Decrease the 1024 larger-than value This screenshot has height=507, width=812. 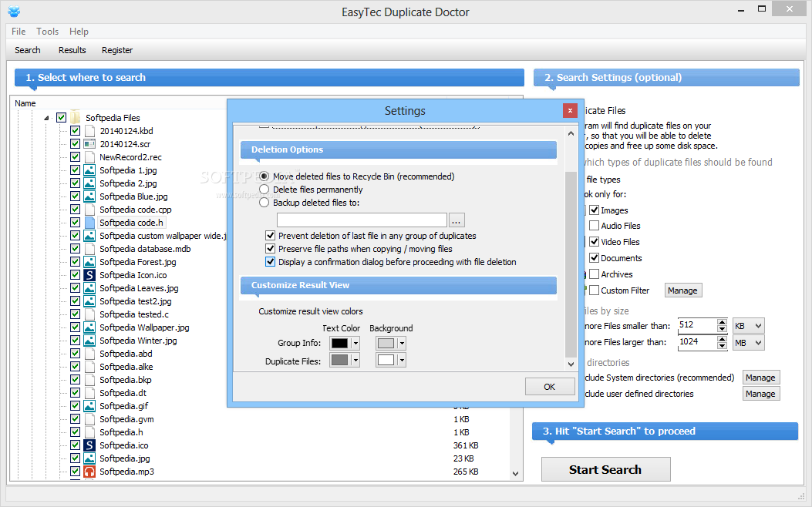[x=722, y=346]
